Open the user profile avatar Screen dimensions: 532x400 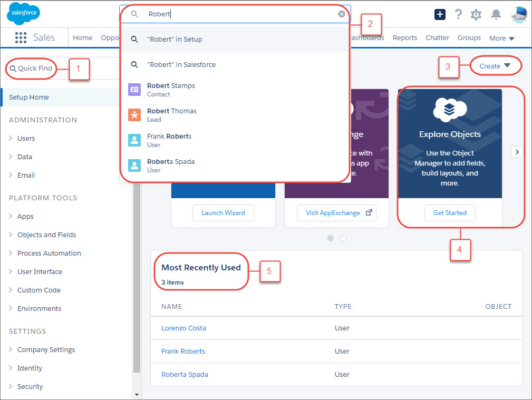pos(519,15)
